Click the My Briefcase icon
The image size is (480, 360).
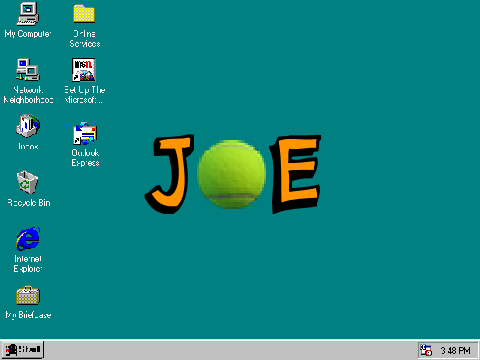point(28,295)
